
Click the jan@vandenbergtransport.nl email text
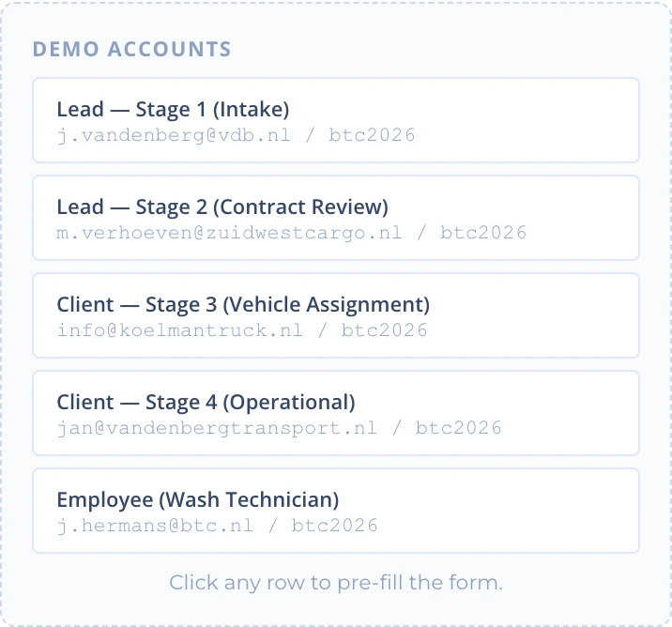point(217,428)
